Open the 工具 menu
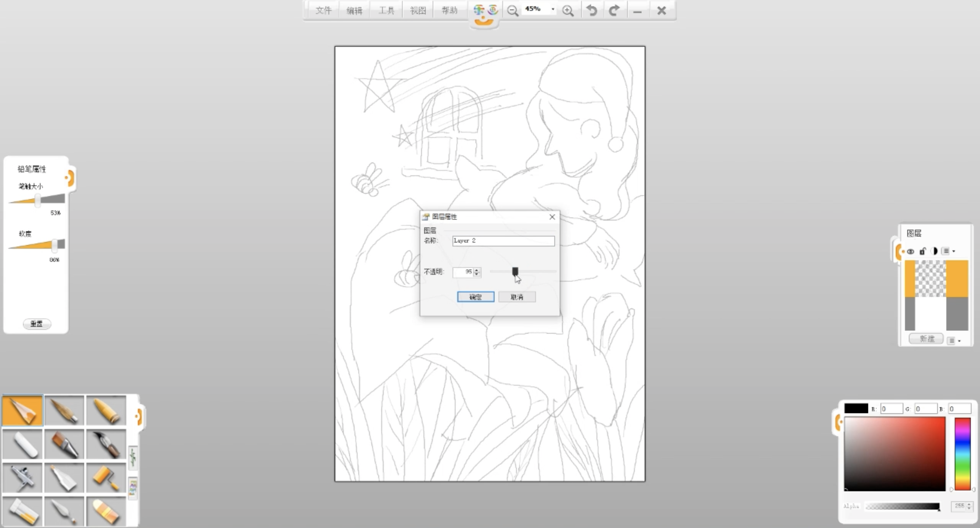 point(386,10)
